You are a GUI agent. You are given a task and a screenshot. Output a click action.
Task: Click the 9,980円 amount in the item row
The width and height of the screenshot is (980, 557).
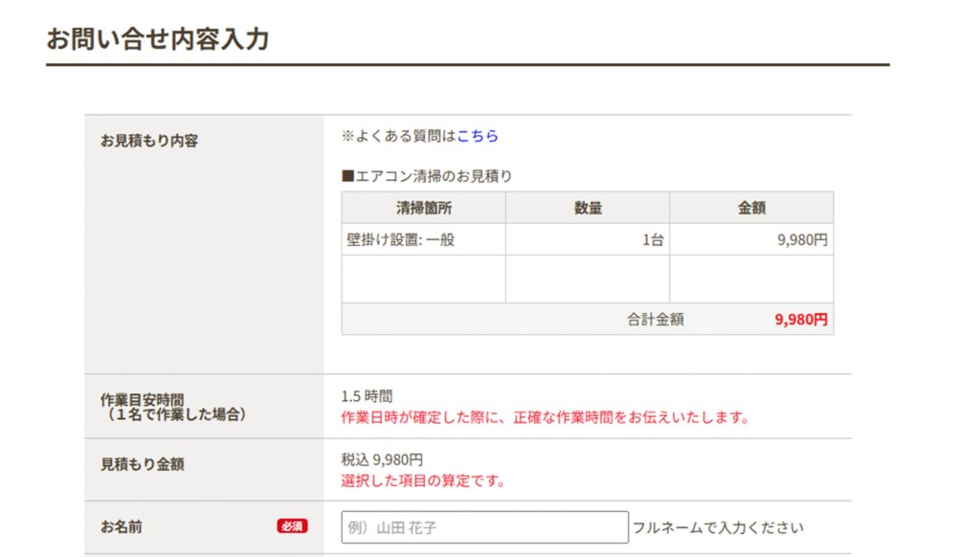802,240
